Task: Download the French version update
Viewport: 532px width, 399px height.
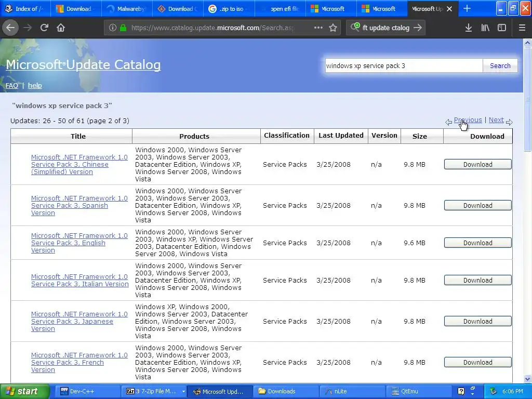Action: coord(478,362)
